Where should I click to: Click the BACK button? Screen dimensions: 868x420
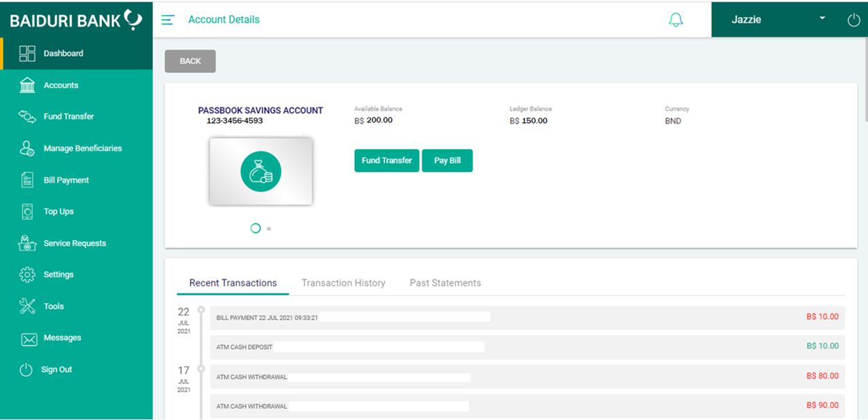(190, 61)
